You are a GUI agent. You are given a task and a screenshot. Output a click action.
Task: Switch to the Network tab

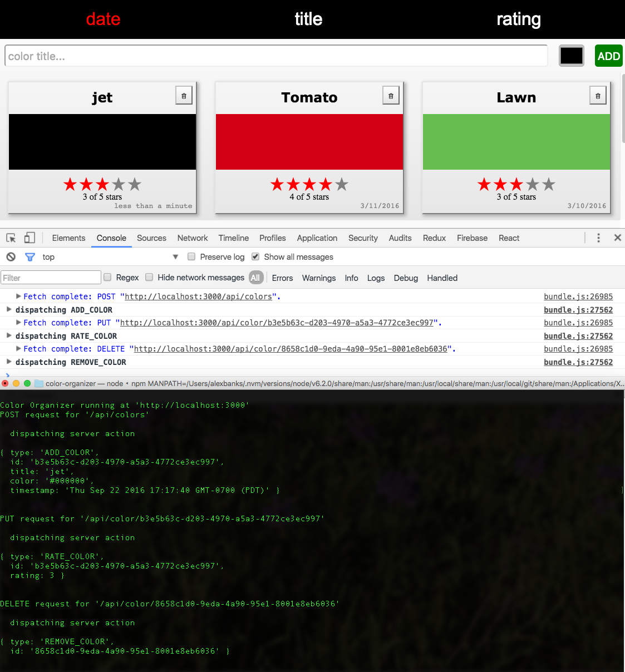(x=192, y=238)
